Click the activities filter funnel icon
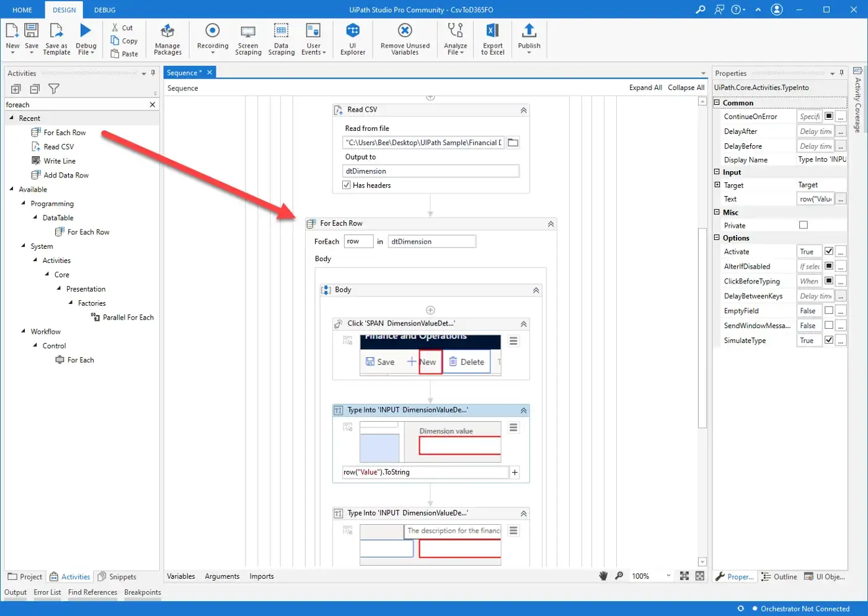This screenshot has width=868, height=616. pos(54,89)
